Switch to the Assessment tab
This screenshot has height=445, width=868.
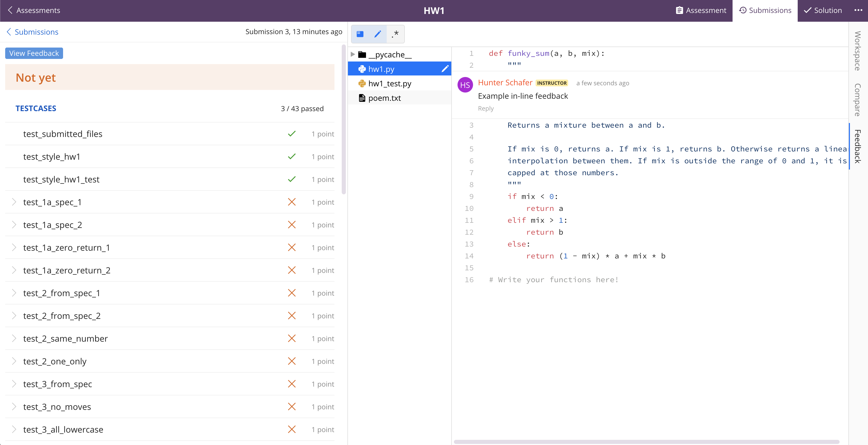(x=701, y=10)
